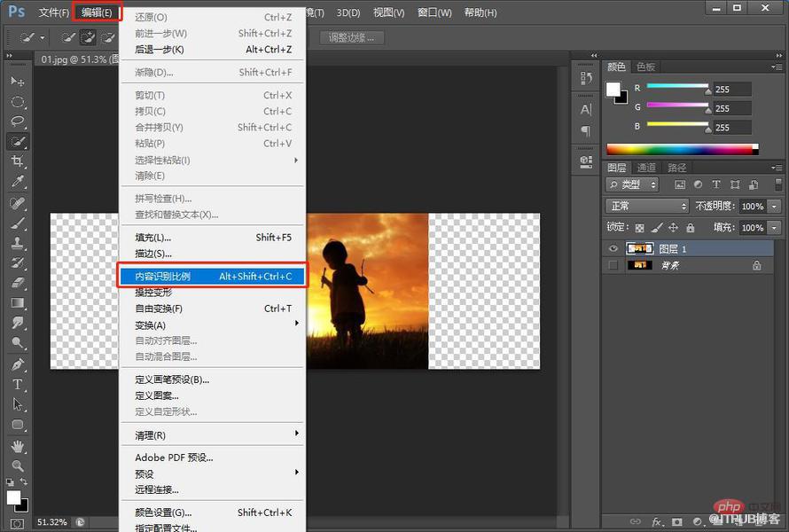The image size is (789, 532).
Task: Open 颜色设置(G)... command
Action: [212, 512]
